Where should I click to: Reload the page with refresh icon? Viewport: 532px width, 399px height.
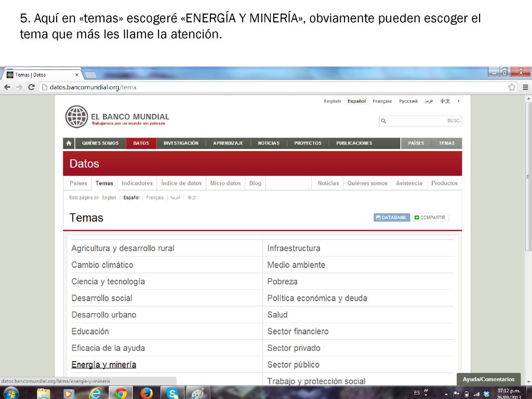(31, 87)
